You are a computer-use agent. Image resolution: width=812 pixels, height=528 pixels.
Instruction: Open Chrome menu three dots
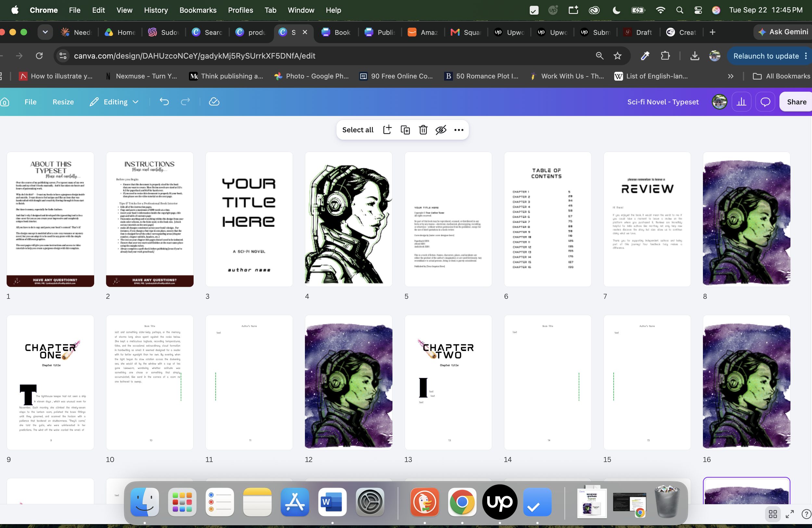click(x=806, y=56)
